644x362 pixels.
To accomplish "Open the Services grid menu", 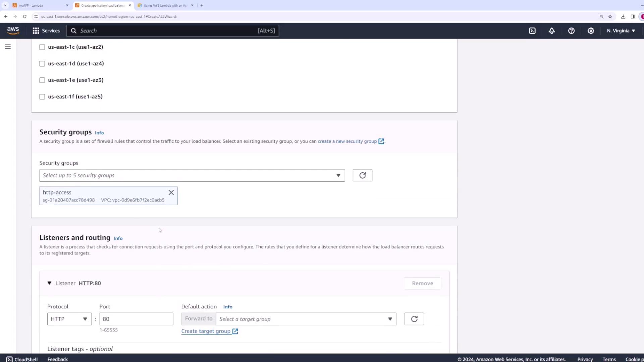I will click(x=46, y=31).
